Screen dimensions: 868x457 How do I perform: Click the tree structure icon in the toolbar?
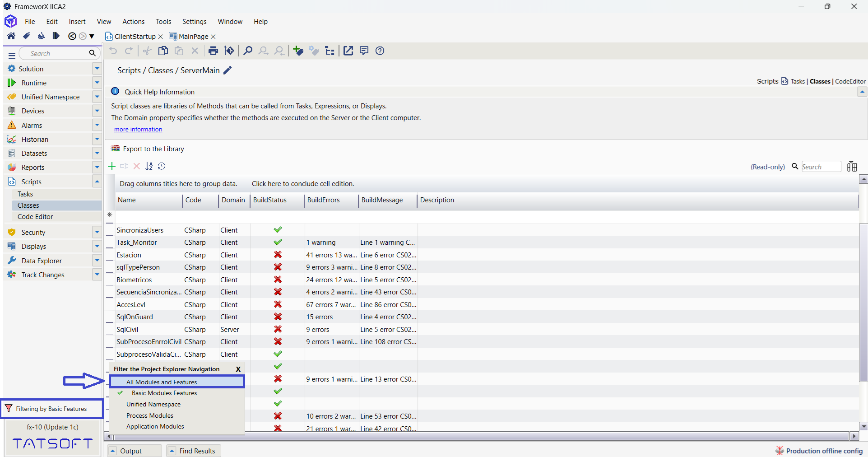[x=330, y=51]
